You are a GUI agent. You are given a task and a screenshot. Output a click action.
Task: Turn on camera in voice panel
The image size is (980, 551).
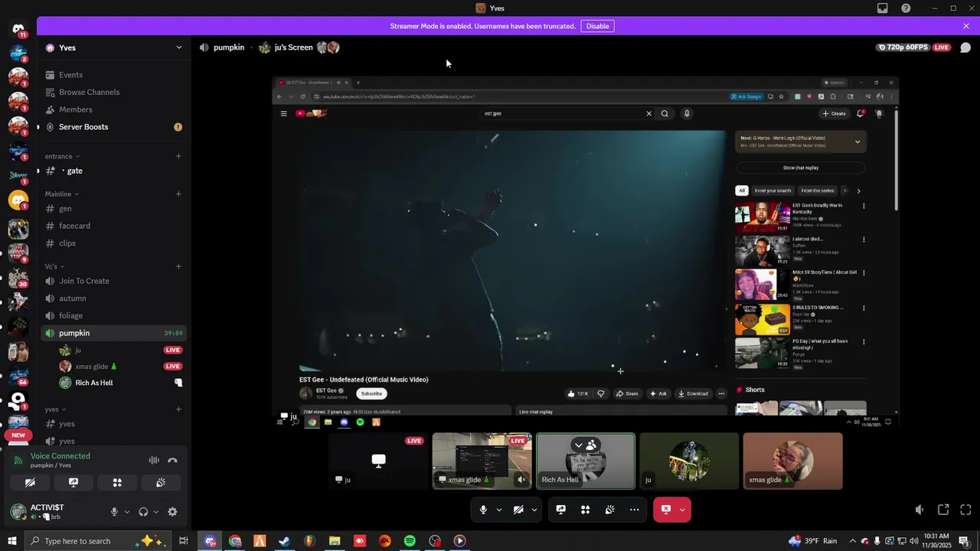(x=30, y=483)
